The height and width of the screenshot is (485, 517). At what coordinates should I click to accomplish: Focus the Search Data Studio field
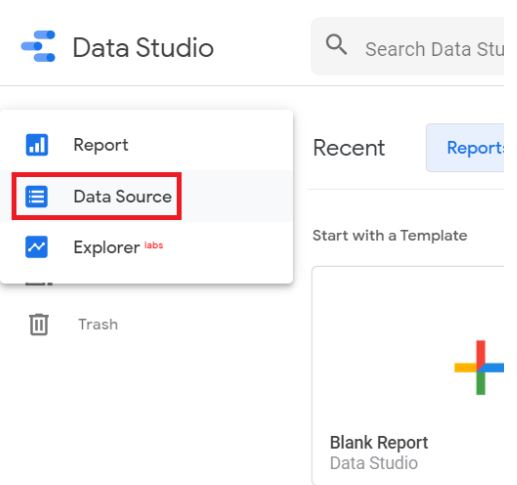point(407,46)
